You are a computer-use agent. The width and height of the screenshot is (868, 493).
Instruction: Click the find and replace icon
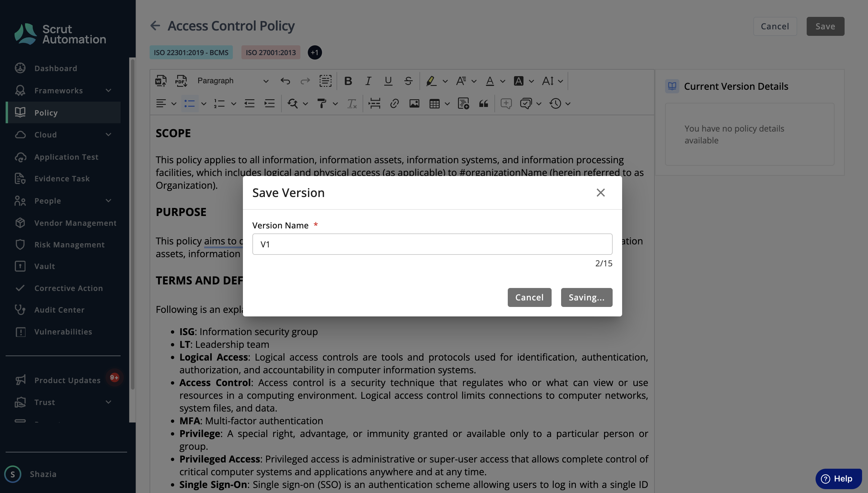(292, 104)
